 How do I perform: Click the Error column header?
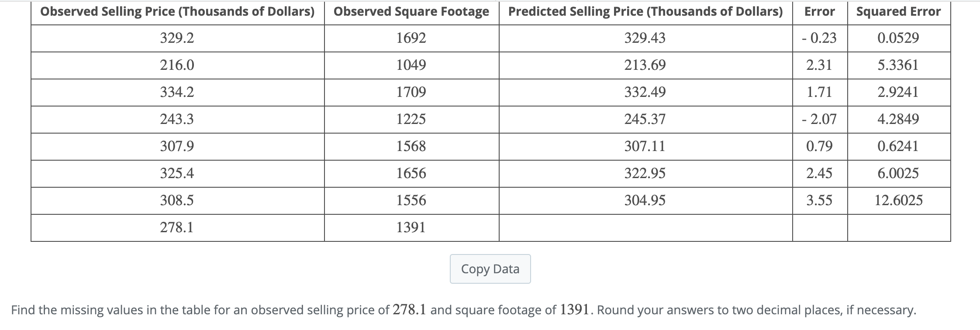pyautogui.click(x=819, y=12)
